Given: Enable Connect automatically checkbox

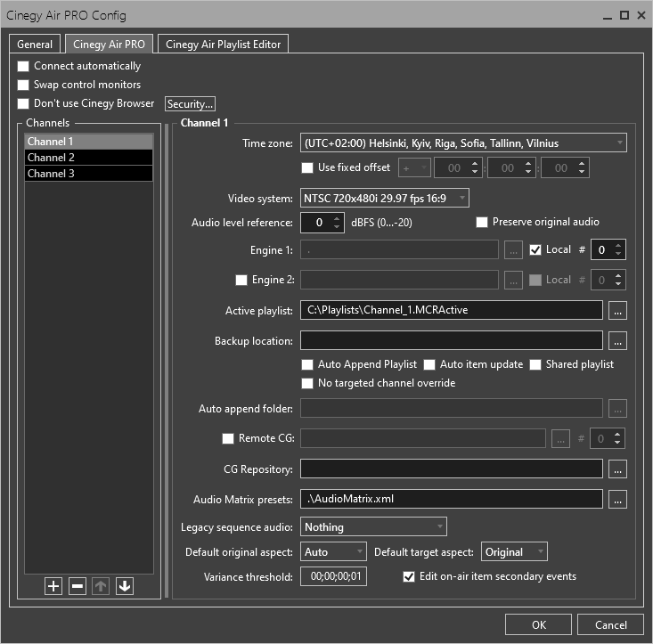Looking at the screenshot, I should click(x=23, y=66).
